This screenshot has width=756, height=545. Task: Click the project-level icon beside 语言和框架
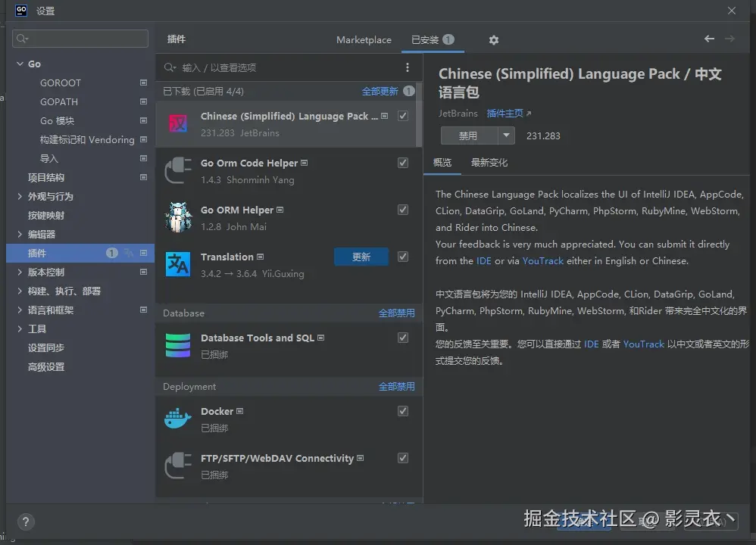coord(143,310)
